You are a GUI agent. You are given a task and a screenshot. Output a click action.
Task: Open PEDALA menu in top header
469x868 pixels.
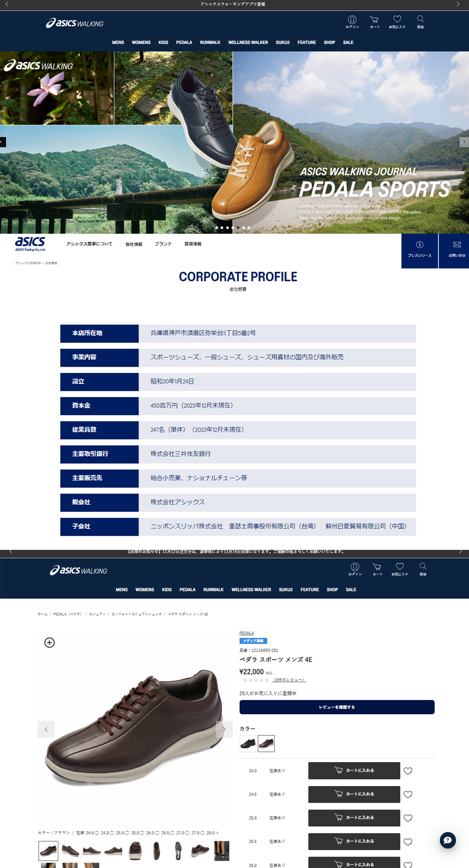pyautogui.click(x=184, y=42)
